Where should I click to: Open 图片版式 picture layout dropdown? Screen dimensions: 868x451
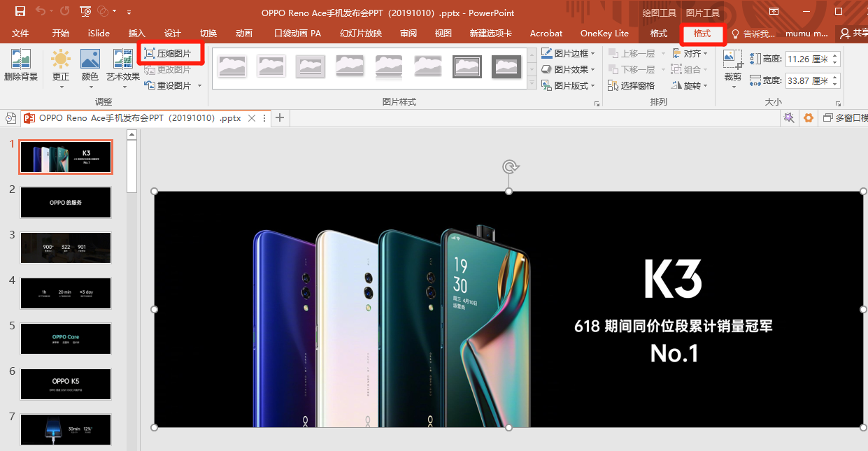pyautogui.click(x=568, y=85)
